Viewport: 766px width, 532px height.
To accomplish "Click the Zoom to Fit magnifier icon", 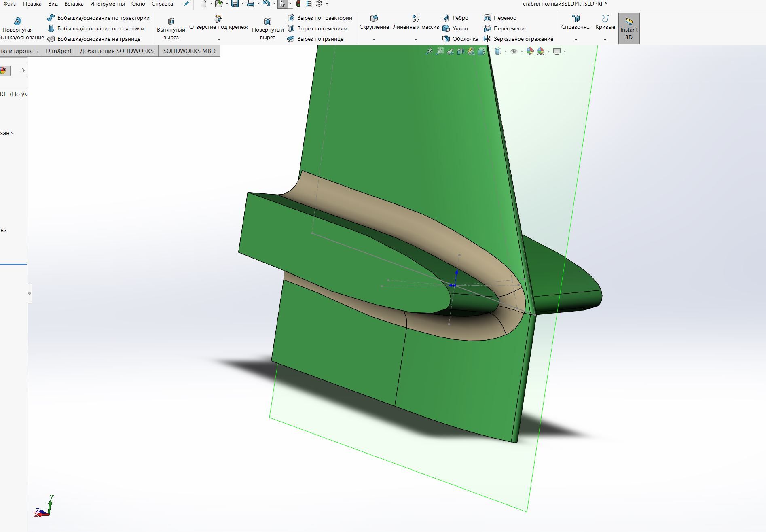I will (429, 51).
